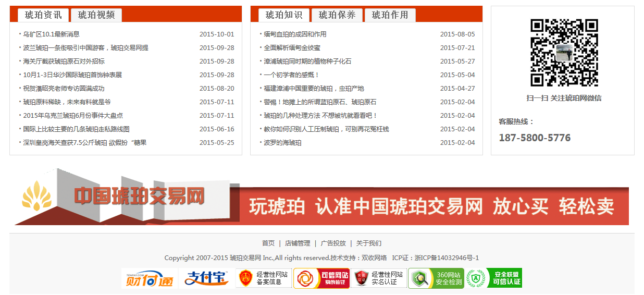The height and width of the screenshot is (295, 644).
Task: Click the date 2015-08-20 in the news list
Action: [217, 89]
